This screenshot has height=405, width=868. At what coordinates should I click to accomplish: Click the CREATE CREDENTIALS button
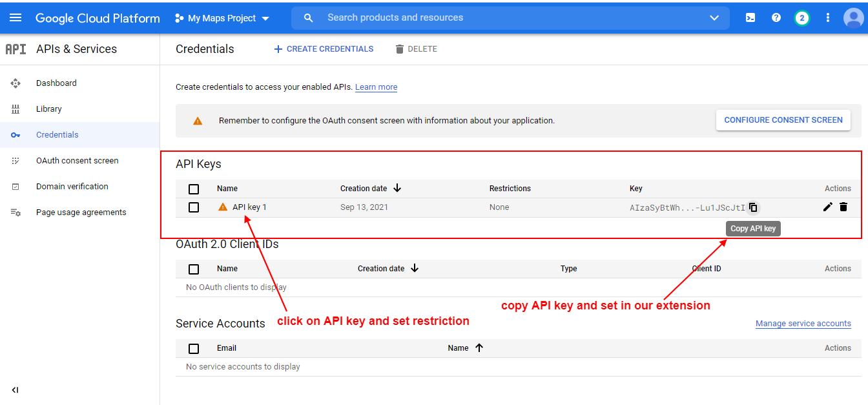point(324,49)
